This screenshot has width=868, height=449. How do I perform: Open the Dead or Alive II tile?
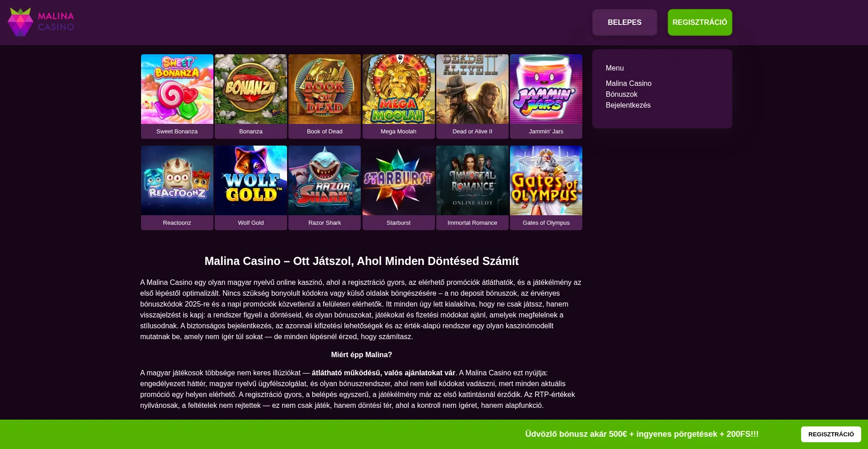472,89
